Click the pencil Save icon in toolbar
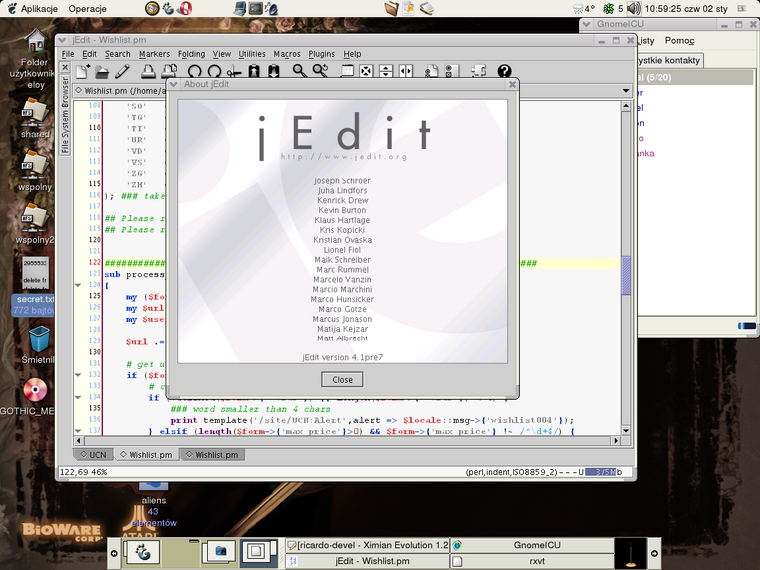 tap(122, 71)
